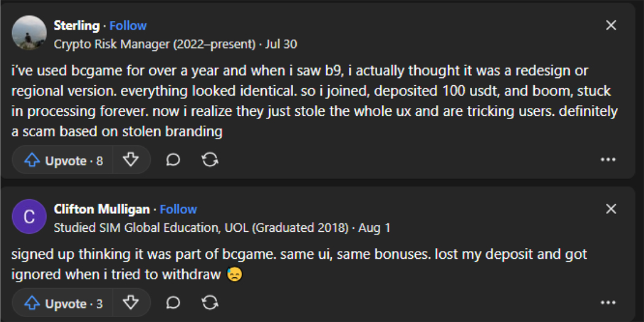Share Sterling's comment via reshare icon
The width and height of the screenshot is (644, 322).
210,161
